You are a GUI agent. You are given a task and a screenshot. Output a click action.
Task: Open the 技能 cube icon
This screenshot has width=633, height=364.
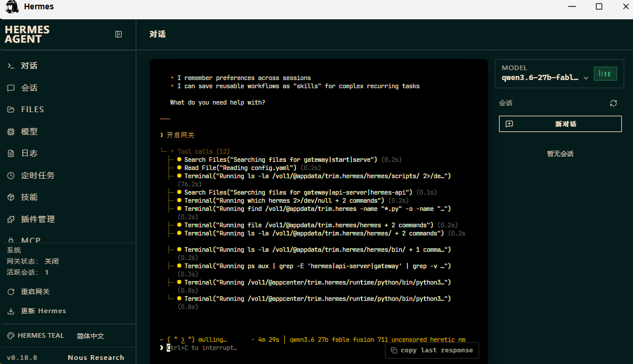point(11,197)
